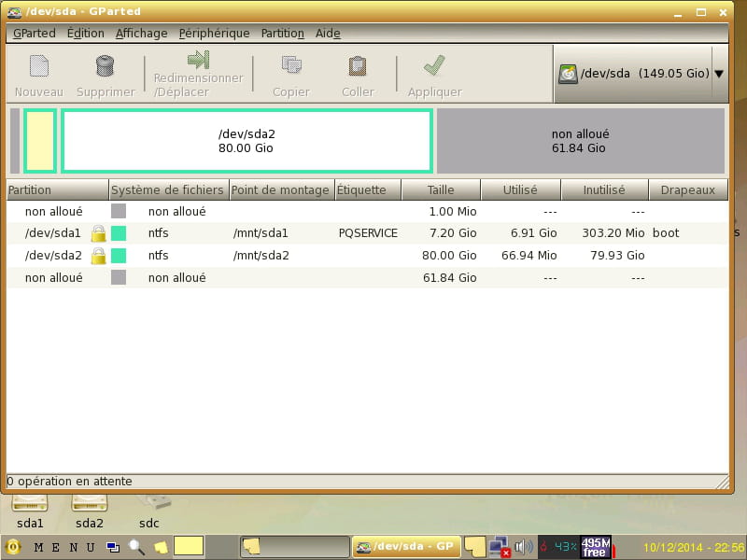
Task: Open the Affichage menu
Action: 142,34
